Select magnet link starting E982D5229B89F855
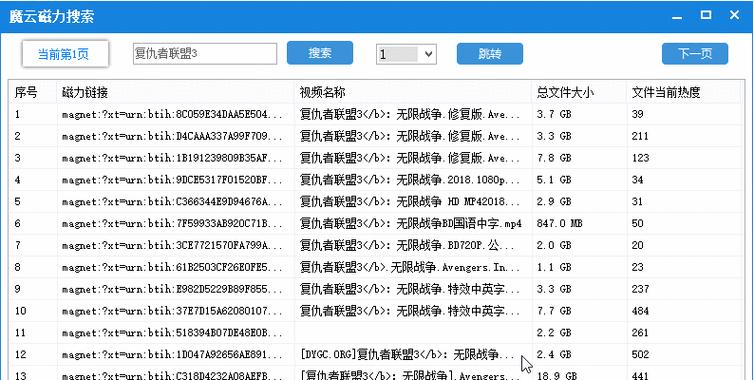The image size is (754, 380). [x=172, y=289]
